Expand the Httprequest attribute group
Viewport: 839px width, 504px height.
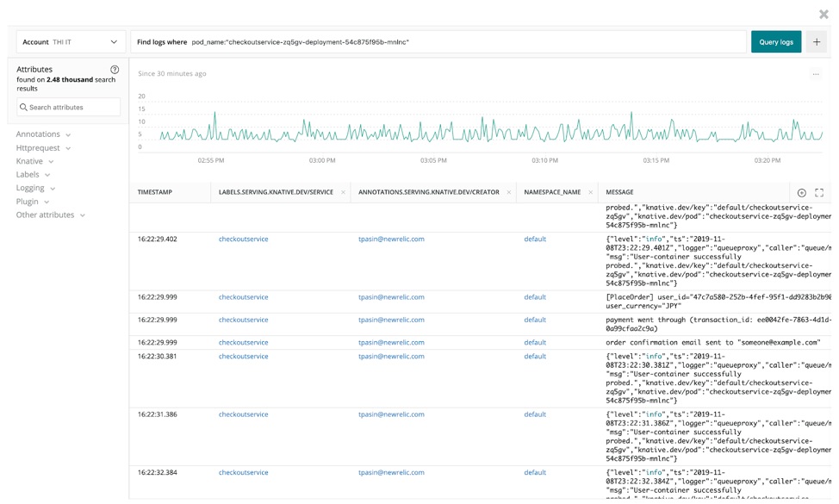[43, 147]
